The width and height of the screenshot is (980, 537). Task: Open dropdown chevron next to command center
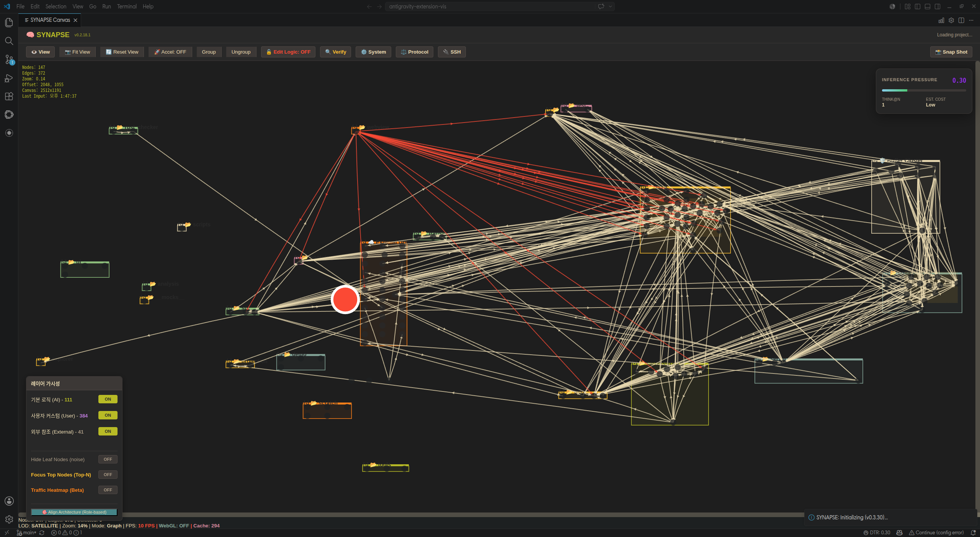[x=610, y=7]
